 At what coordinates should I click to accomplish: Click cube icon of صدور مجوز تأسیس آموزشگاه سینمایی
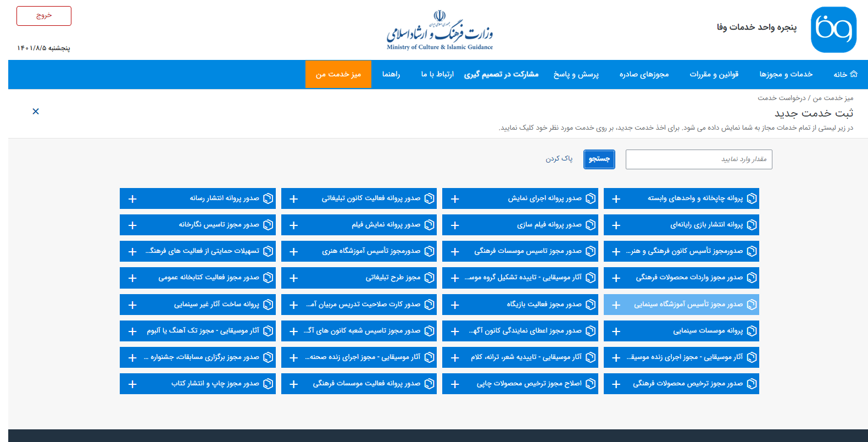coord(752,305)
